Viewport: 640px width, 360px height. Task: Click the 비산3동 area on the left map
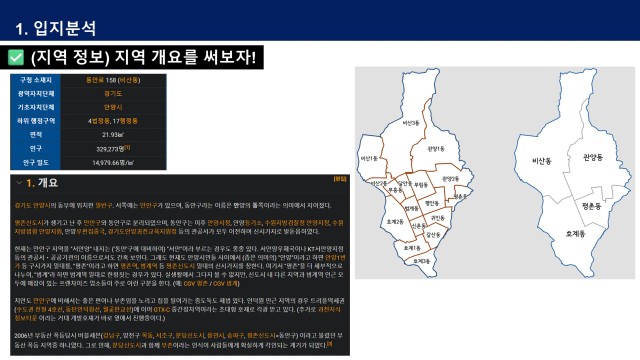pyautogui.click(x=411, y=122)
